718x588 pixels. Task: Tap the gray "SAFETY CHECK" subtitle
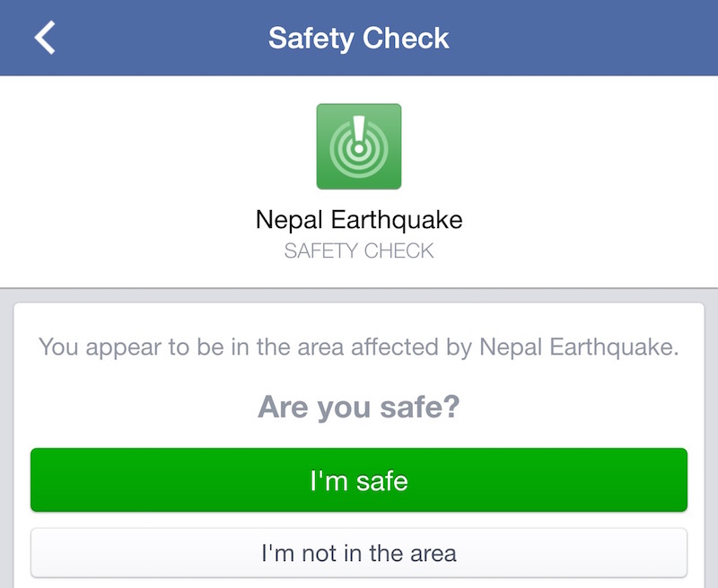[359, 250]
